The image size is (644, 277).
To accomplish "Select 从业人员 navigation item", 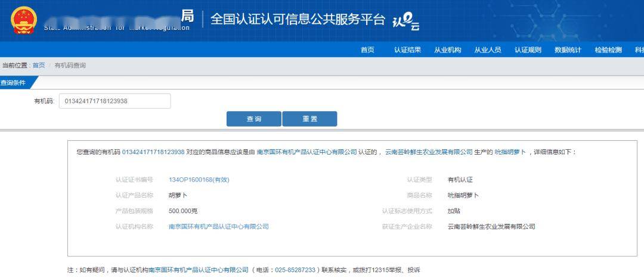I will (487, 50).
